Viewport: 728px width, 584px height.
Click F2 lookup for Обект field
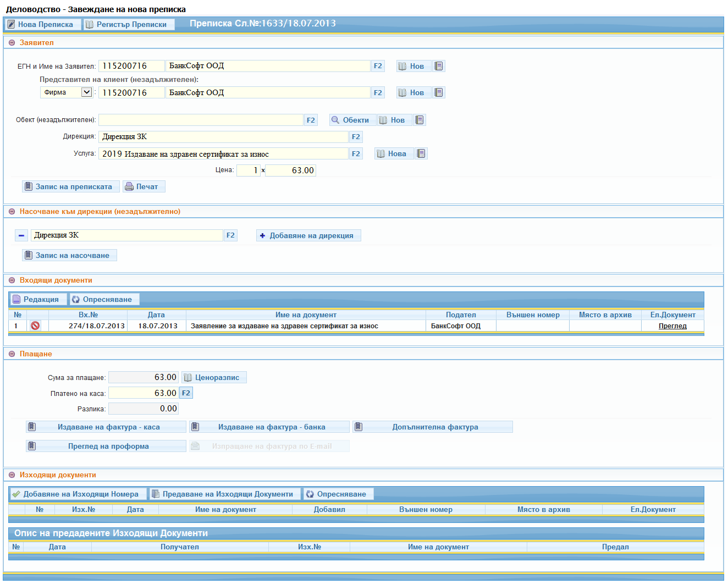[311, 120]
